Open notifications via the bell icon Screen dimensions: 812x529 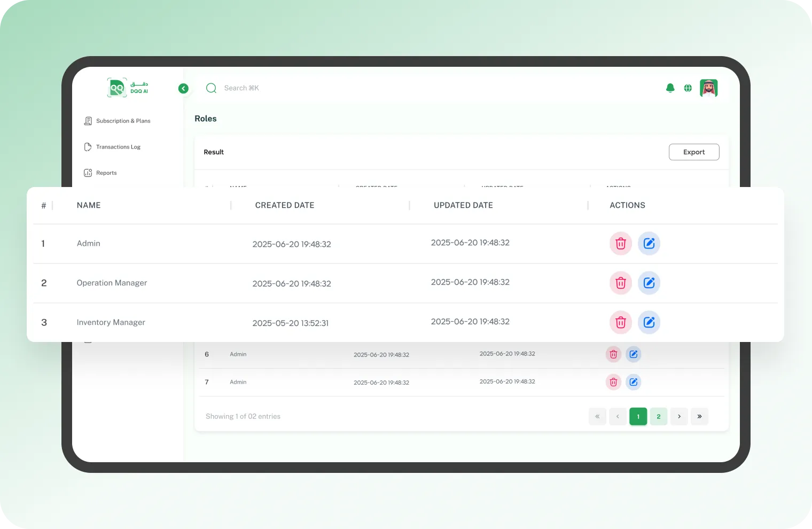670,88
